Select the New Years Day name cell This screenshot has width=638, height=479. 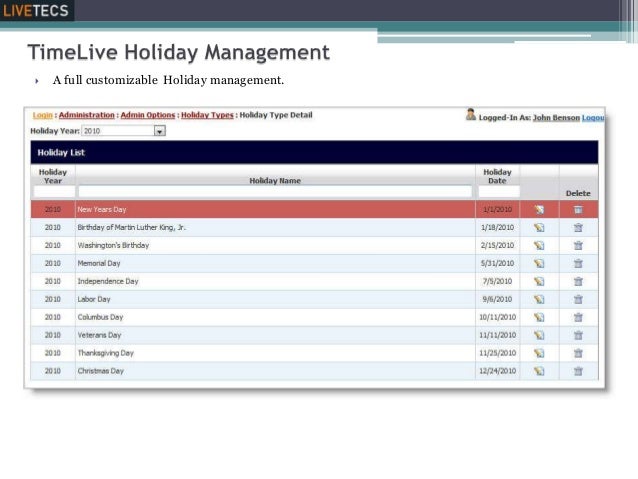pyautogui.click(x=275, y=210)
